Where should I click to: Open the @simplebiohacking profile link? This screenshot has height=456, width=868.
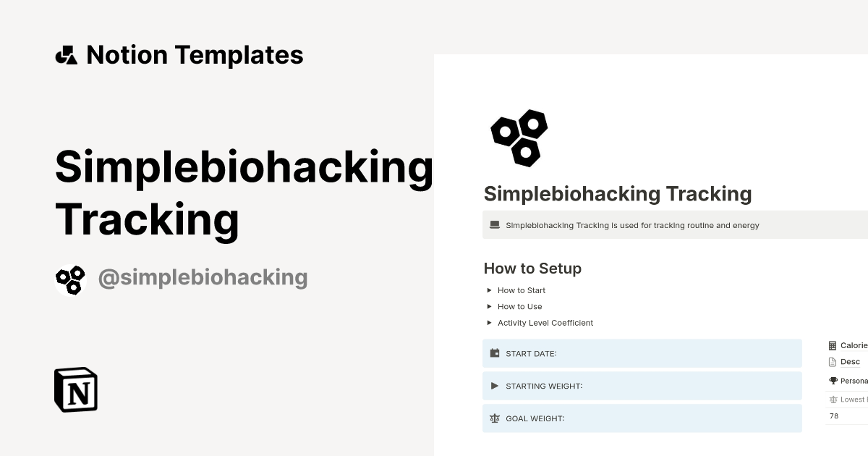pyautogui.click(x=203, y=276)
